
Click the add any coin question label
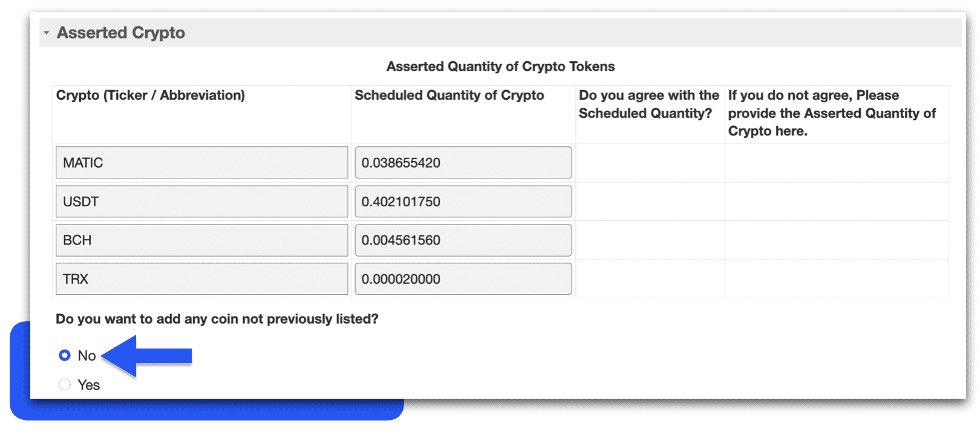pos(217,319)
